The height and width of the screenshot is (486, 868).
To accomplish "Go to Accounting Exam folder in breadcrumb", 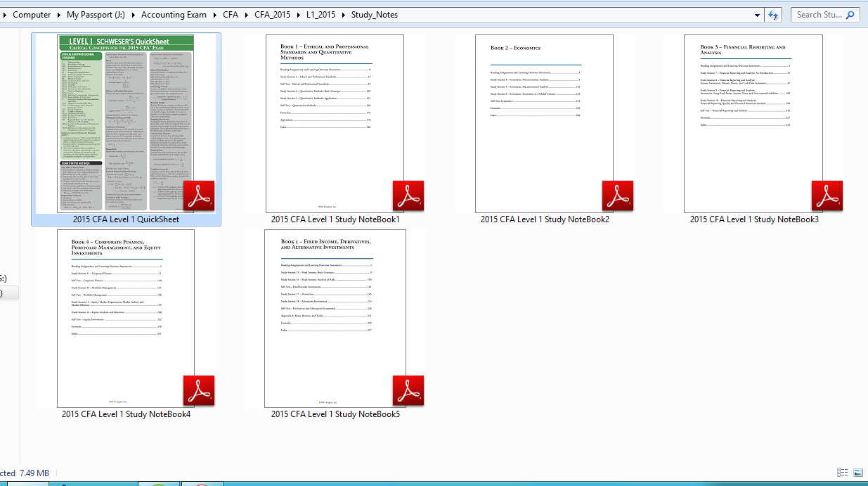I will coord(174,15).
